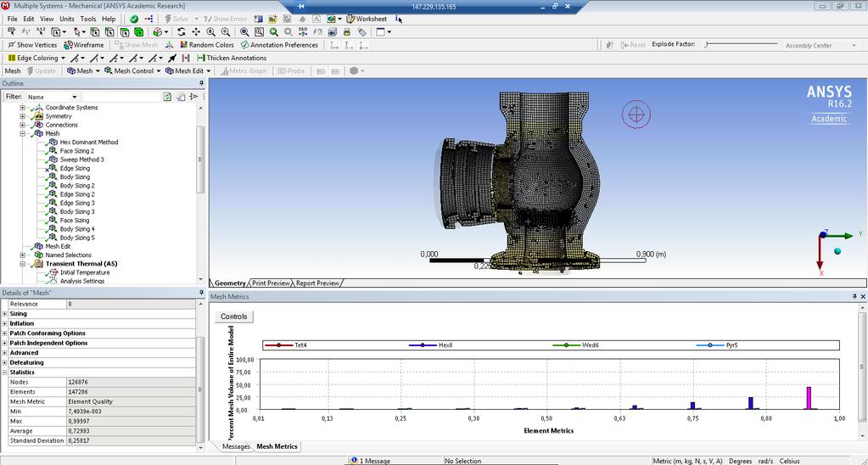Select the Pan tool icon
868x465 pixels.
pos(196,31)
